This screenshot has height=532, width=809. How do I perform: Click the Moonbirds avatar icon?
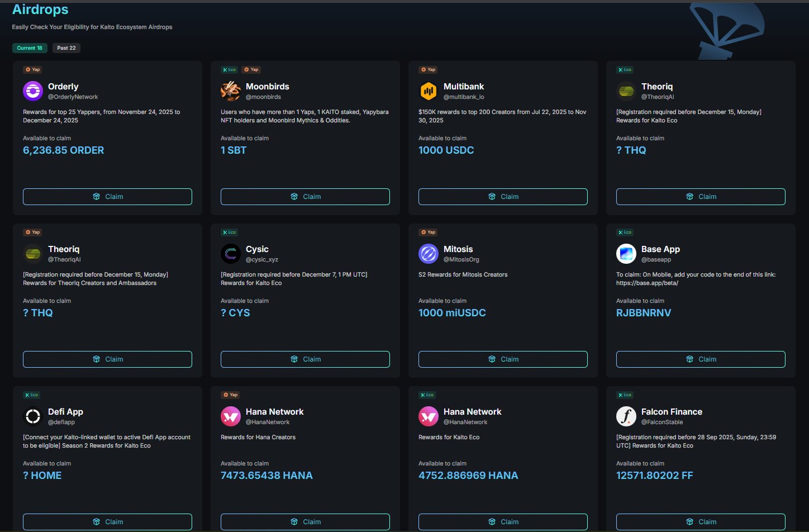231,91
